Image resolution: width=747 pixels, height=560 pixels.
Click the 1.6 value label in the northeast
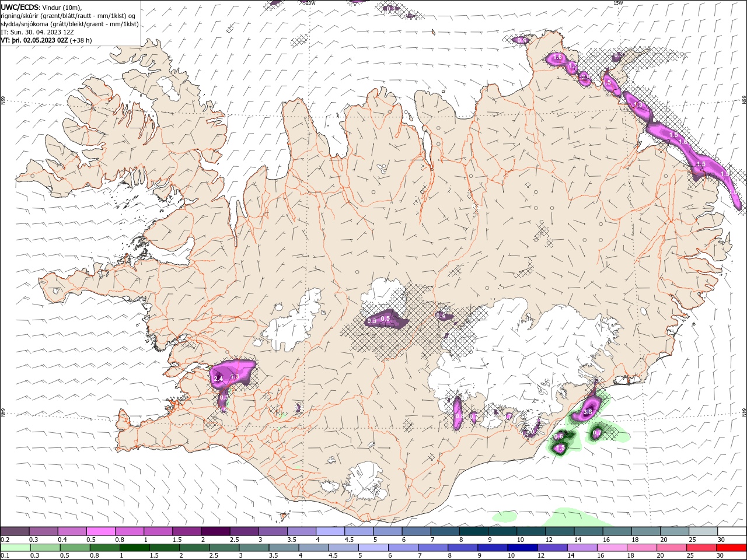tap(557, 57)
